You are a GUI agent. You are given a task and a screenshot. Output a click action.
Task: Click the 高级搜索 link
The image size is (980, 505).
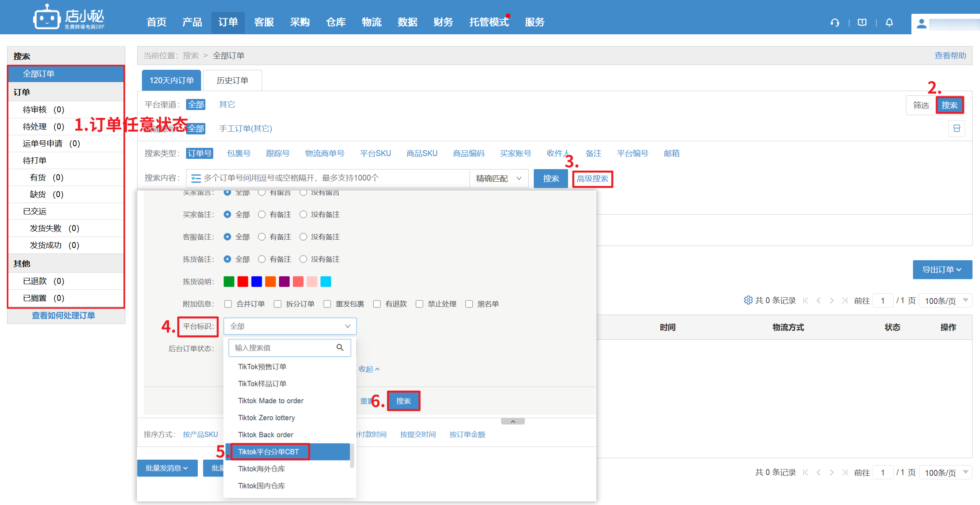click(592, 179)
